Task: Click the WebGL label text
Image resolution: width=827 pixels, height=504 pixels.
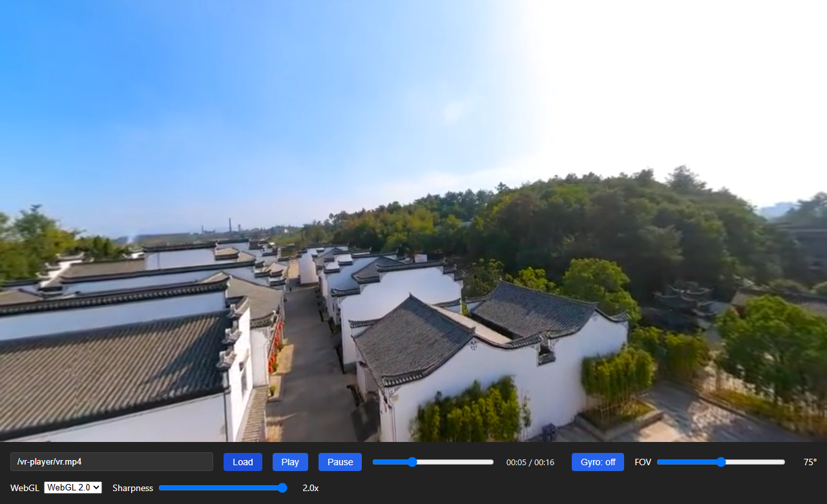Action: [25, 488]
